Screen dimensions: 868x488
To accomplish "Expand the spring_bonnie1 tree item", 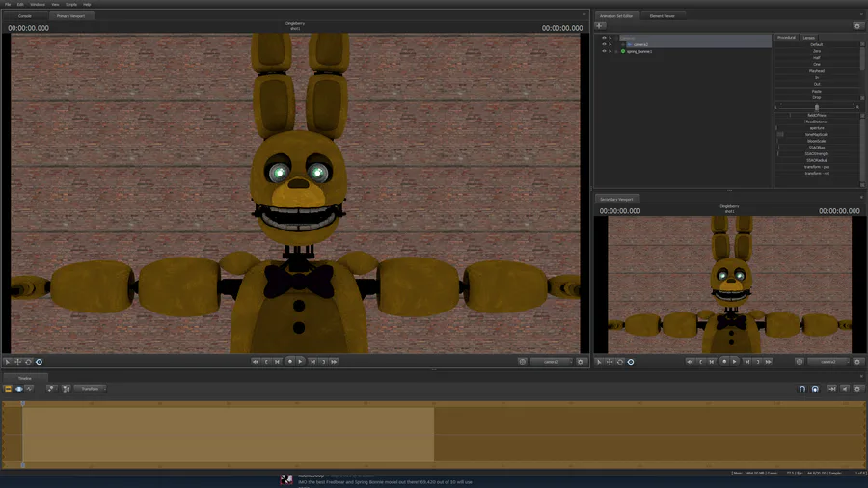I will (616, 51).
